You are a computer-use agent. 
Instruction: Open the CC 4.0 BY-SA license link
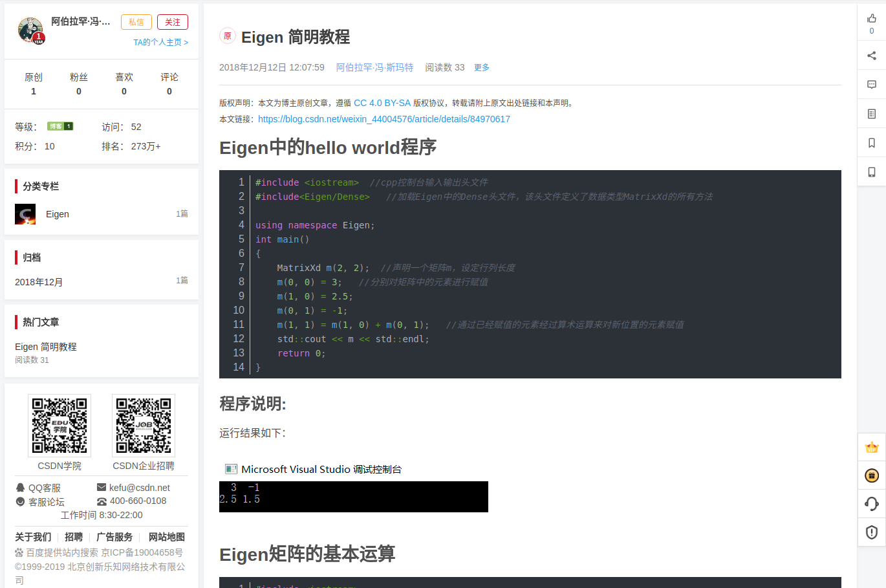point(382,103)
